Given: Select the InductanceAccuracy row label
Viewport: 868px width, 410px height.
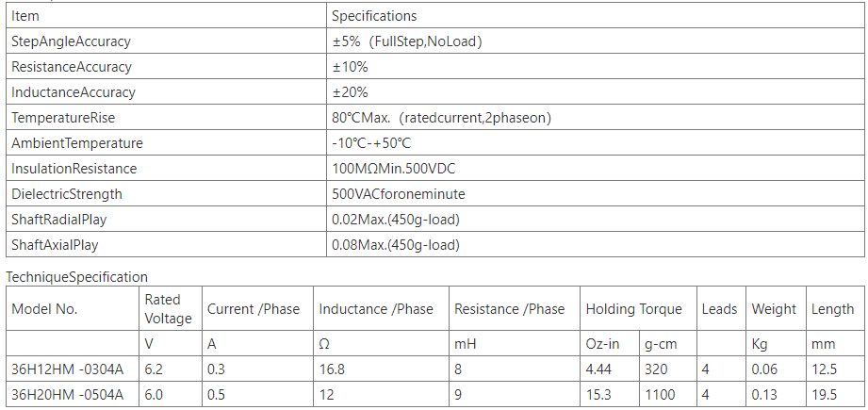Looking at the screenshot, I should click(x=74, y=92).
